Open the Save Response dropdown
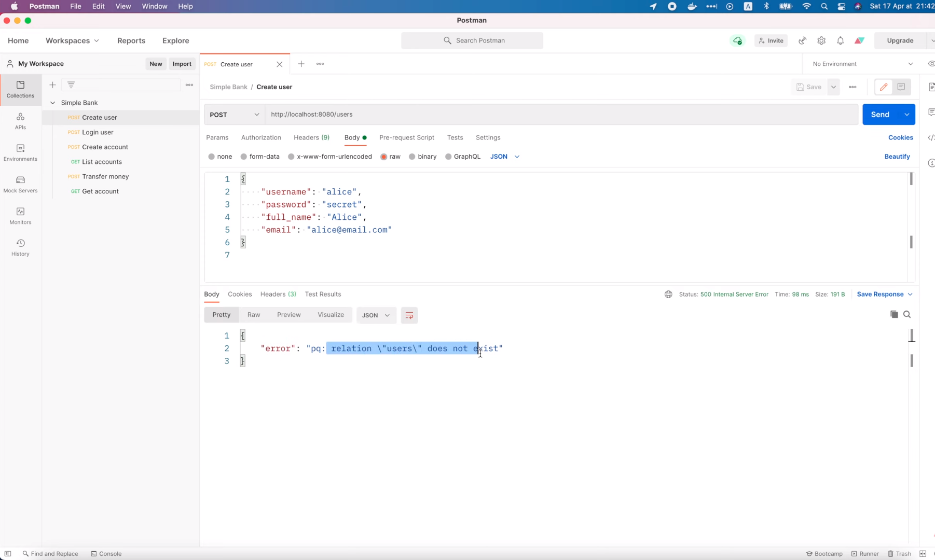The image size is (935, 560). tap(885, 294)
